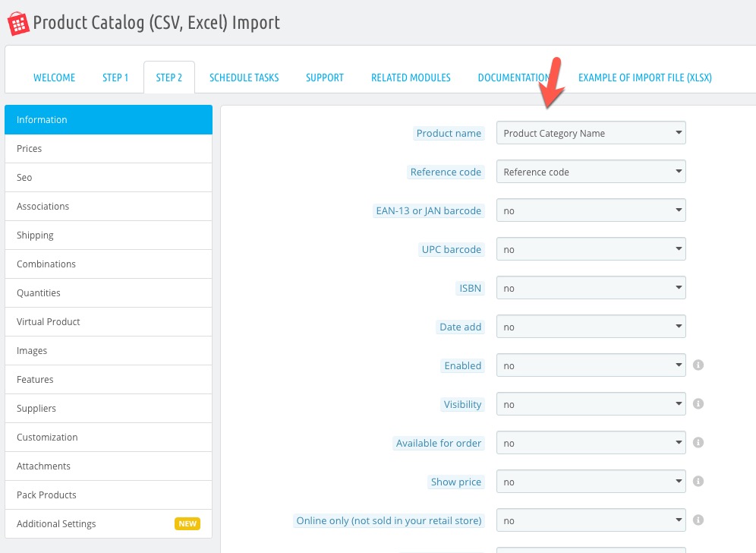Image resolution: width=756 pixels, height=553 pixels.
Task: Open the Documentation tab
Action: tap(514, 77)
